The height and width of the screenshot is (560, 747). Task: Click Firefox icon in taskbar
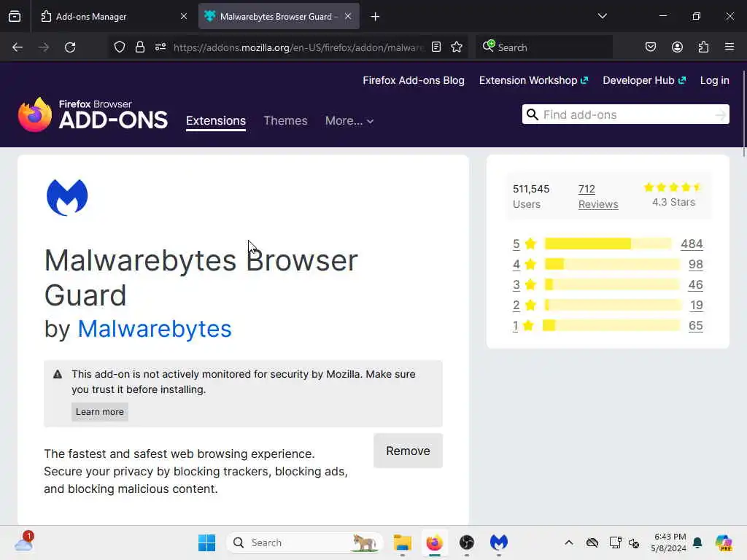(435, 542)
